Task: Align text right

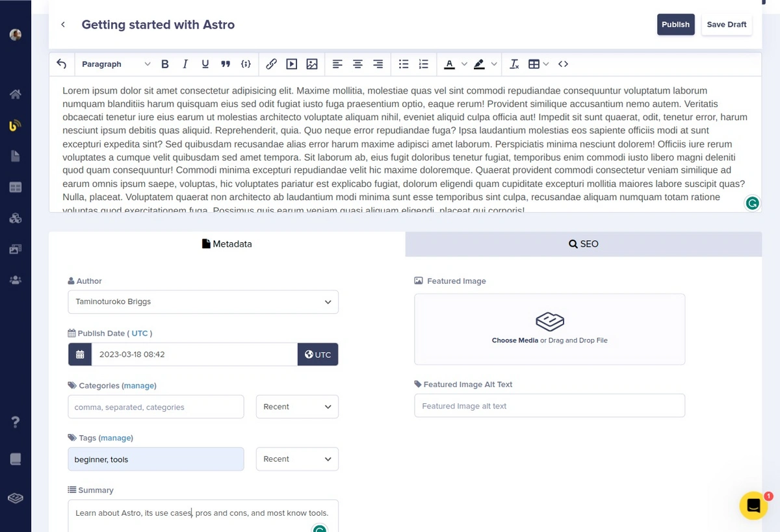Action: click(378, 64)
